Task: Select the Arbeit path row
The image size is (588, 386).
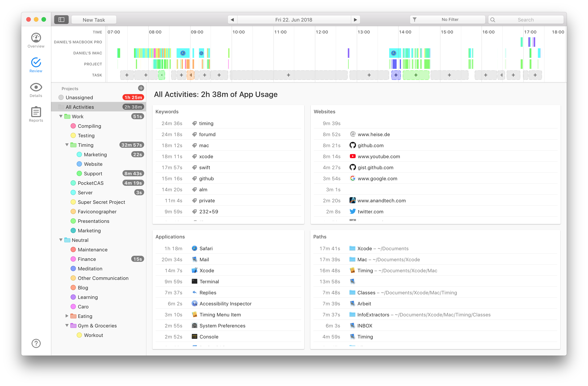Action: 435,303
